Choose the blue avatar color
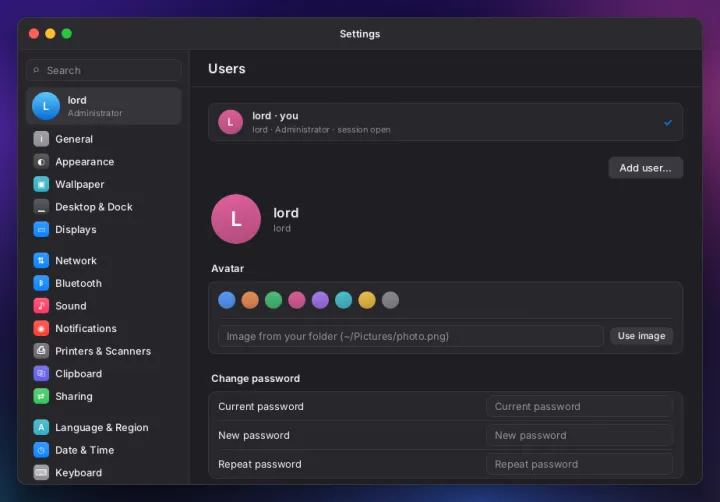720x502 pixels. (x=227, y=300)
